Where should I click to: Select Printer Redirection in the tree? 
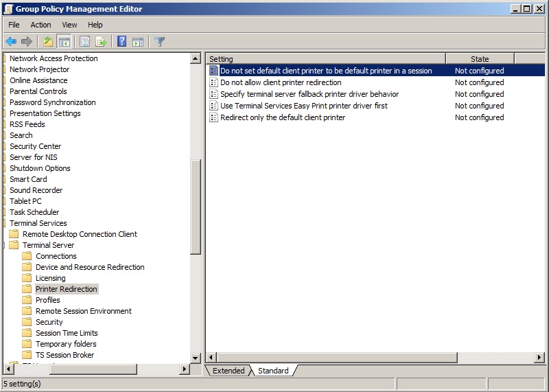[x=66, y=289]
